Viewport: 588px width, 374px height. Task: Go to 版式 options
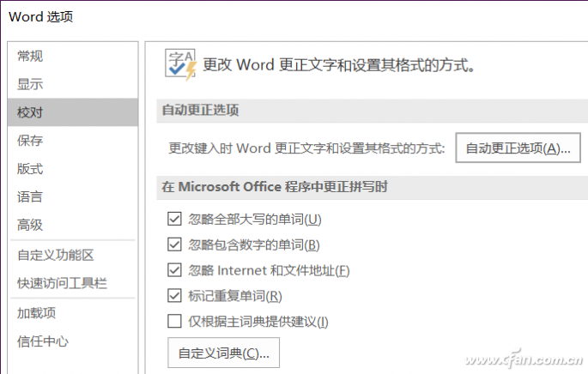tap(30, 169)
